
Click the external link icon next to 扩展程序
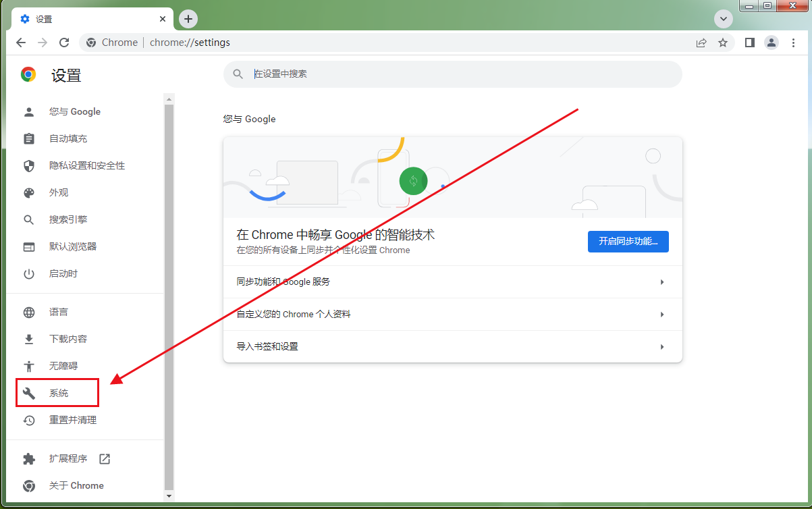[105, 458]
